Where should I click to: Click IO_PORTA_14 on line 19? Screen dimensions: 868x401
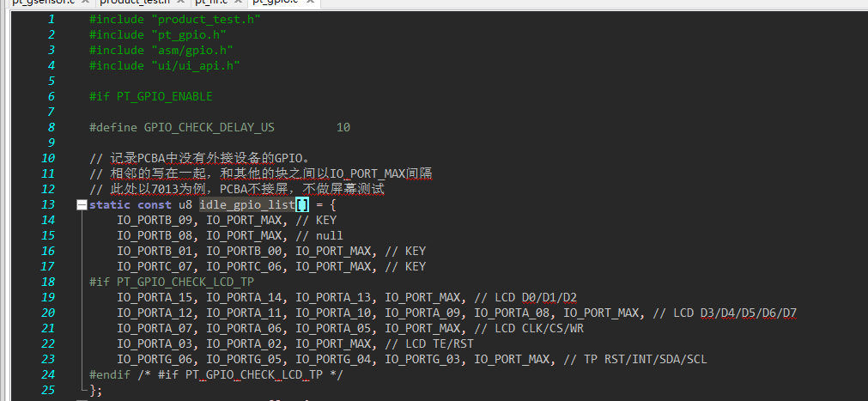[x=244, y=297]
